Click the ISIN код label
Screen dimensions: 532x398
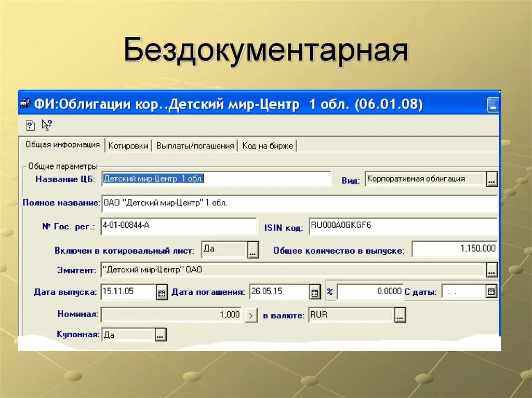[284, 227]
